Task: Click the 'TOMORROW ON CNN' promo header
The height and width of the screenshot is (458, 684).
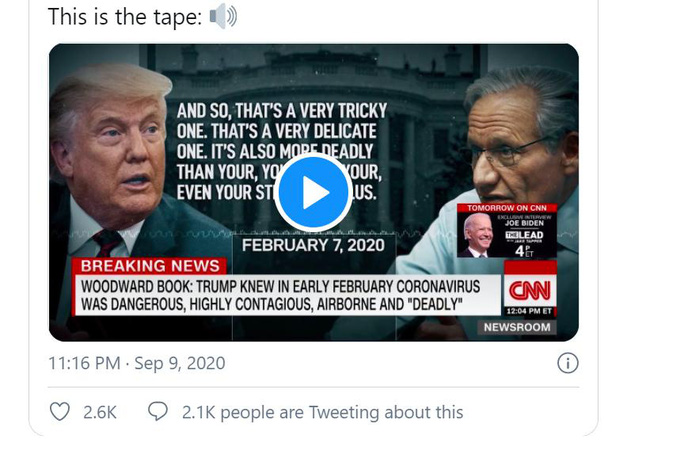Action: [507, 208]
